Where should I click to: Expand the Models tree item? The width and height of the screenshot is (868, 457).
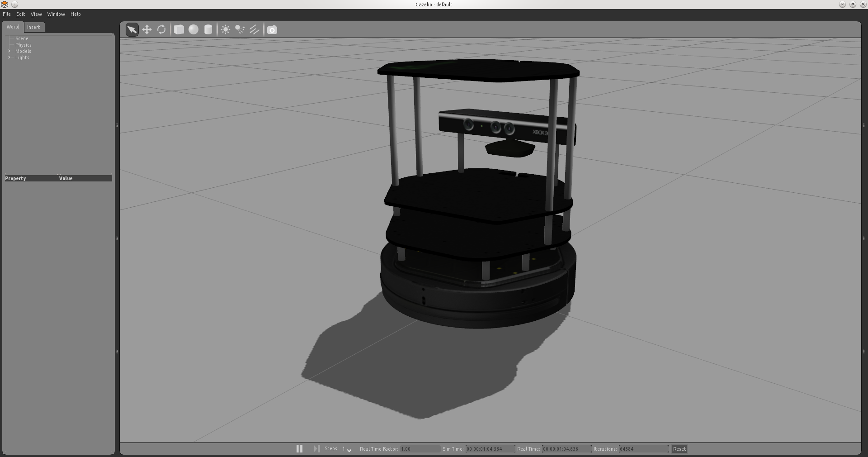pos(9,51)
